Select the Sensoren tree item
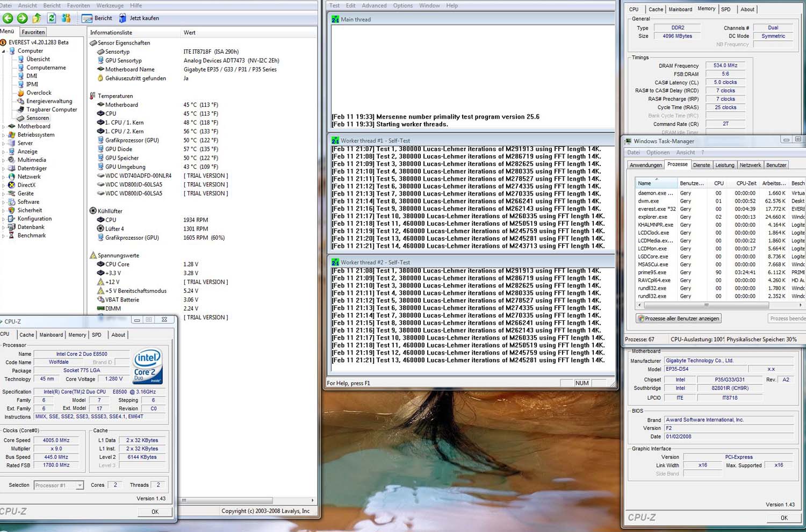Viewport: 806px width, 532px height. pos(38,118)
